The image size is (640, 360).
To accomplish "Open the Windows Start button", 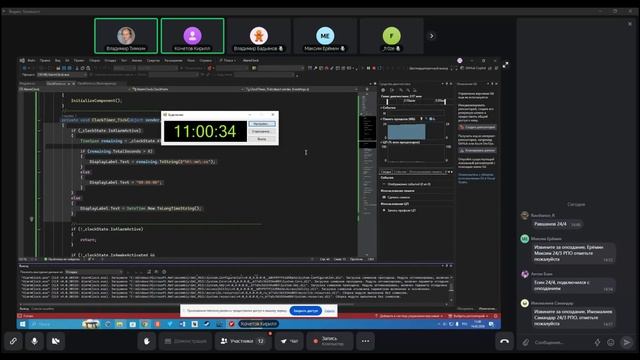I will click(22, 324).
